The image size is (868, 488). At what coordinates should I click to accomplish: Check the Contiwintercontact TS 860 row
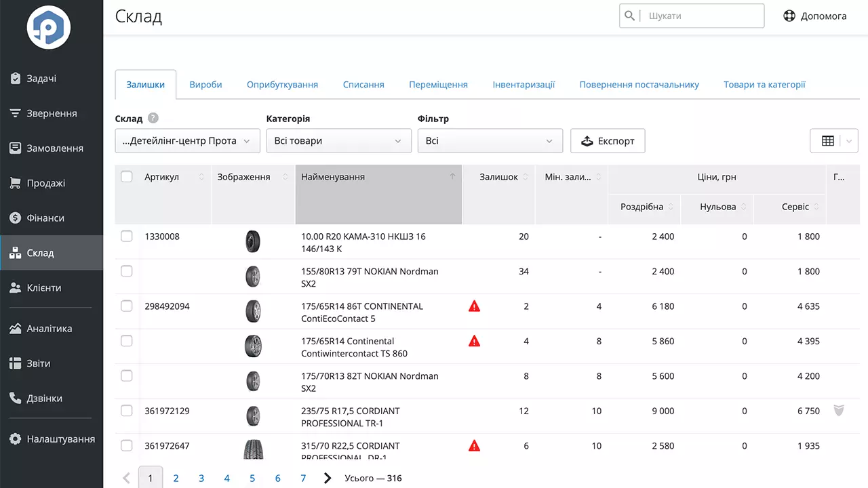point(127,340)
